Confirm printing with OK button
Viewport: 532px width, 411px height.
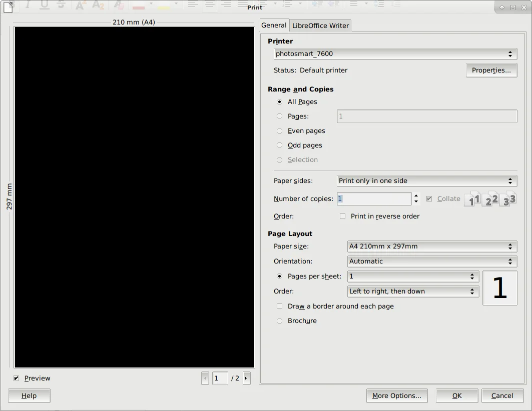(x=456, y=396)
